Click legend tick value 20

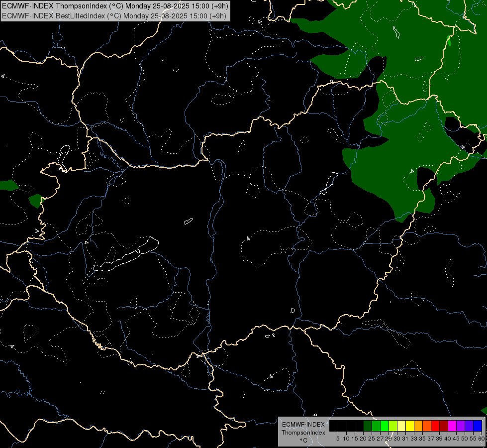point(363,439)
